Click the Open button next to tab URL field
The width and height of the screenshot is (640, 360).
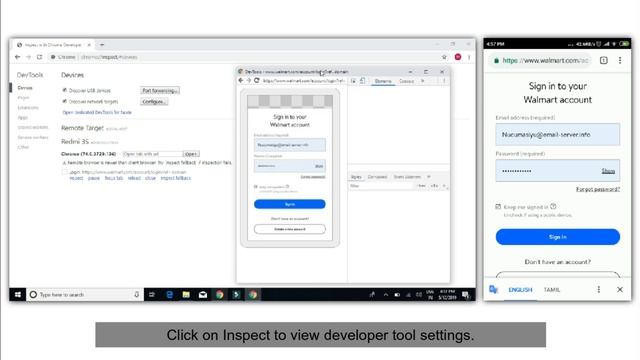click(x=191, y=154)
